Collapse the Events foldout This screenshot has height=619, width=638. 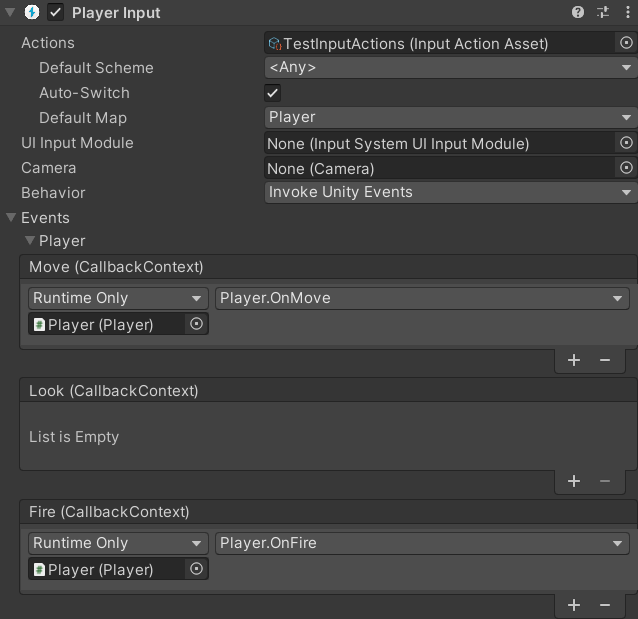pos(11,218)
